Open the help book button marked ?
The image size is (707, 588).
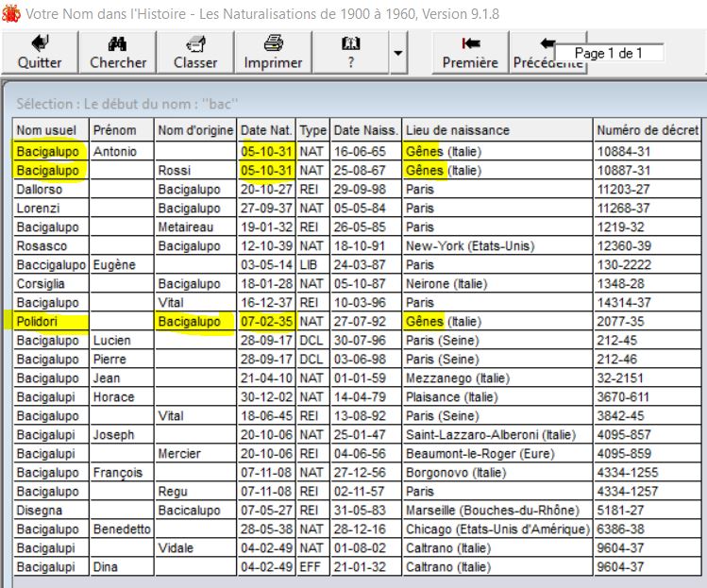[x=351, y=52]
